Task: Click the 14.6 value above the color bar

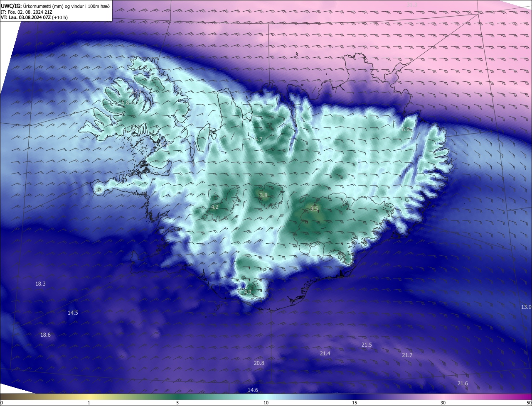Action: pyautogui.click(x=253, y=390)
